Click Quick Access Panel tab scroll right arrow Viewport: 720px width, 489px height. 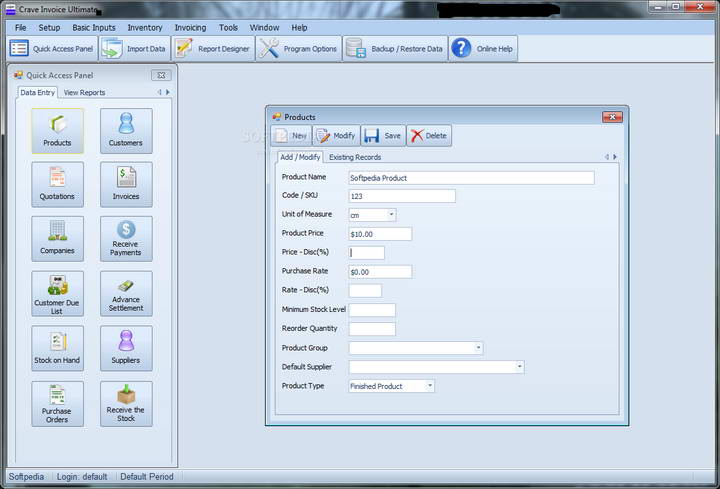point(168,92)
